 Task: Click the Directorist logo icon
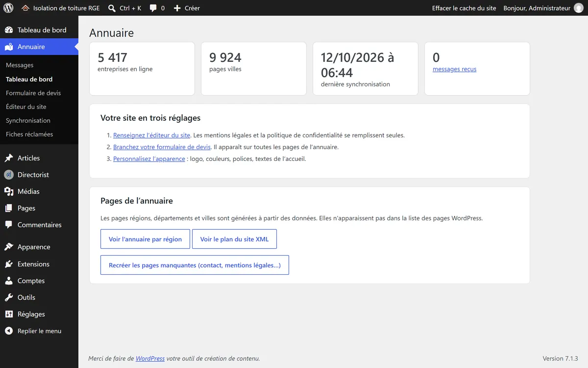coord(9,175)
